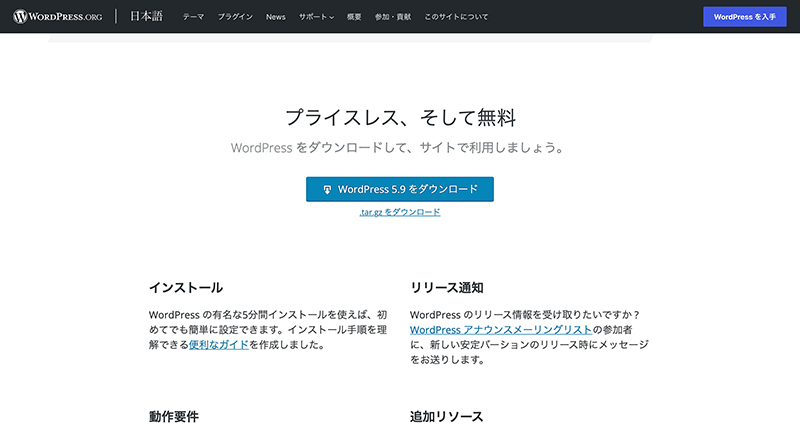Screen dimensions: 800x438
Task: Click the subtitle text under the main headline
Action: [x=400, y=147]
